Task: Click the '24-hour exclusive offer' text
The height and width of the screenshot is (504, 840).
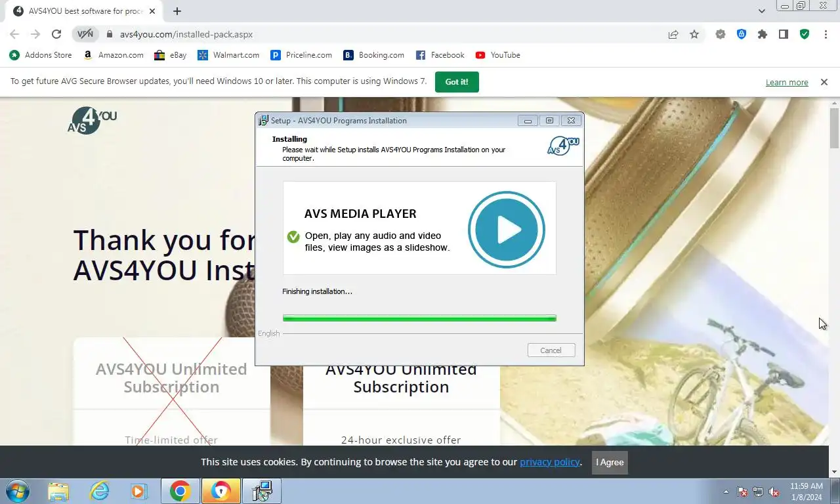Action: (x=401, y=440)
